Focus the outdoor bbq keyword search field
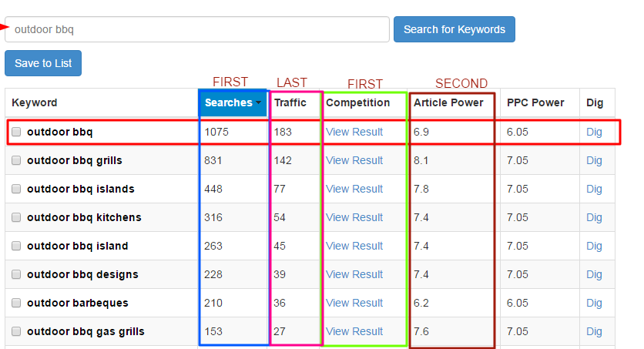This screenshot has width=644, height=349. [197, 29]
